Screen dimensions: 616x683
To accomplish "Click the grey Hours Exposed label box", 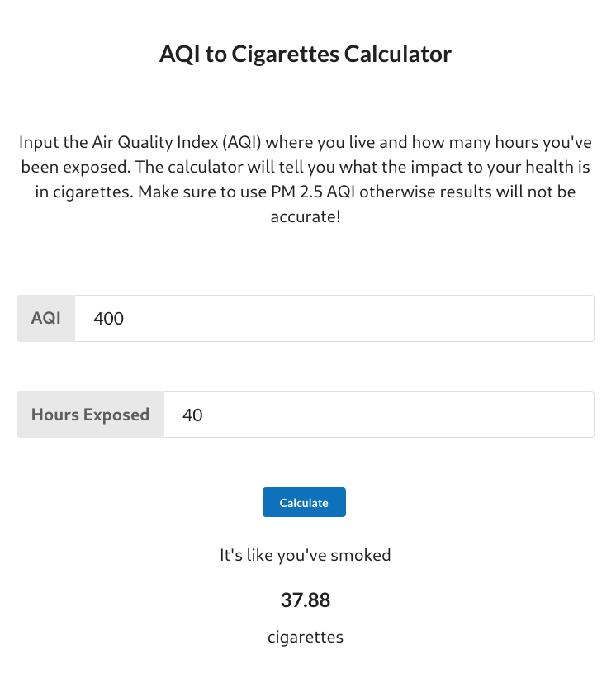I will point(90,415).
